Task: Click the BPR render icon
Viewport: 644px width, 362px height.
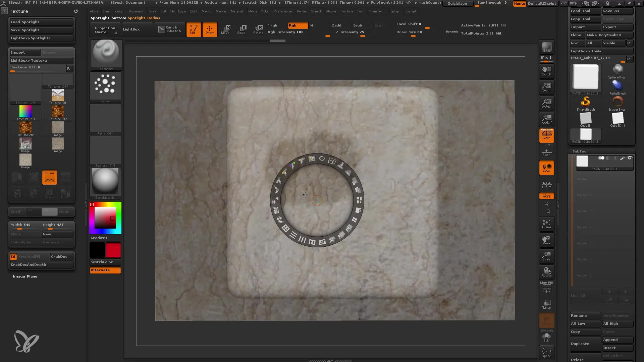Action: (x=546, y=47)
